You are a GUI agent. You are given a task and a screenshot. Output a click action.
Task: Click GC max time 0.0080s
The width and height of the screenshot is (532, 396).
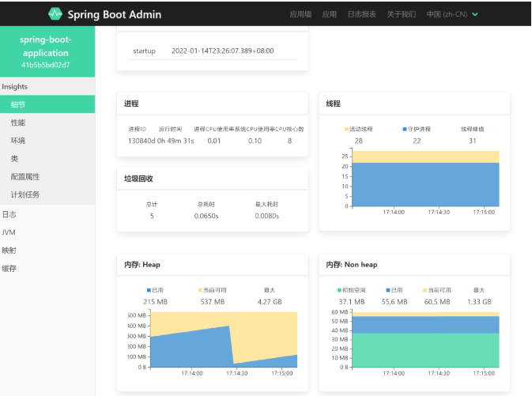pos(267,216)
